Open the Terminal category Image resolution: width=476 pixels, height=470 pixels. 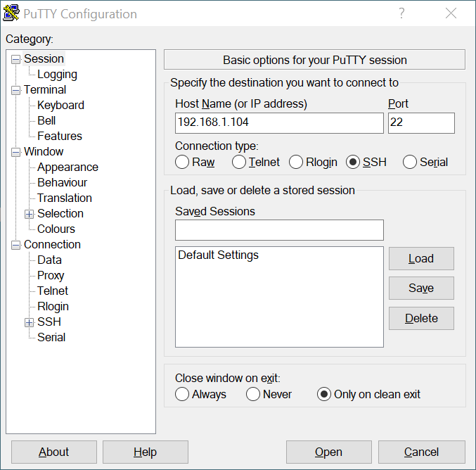[x=45, y=89]
